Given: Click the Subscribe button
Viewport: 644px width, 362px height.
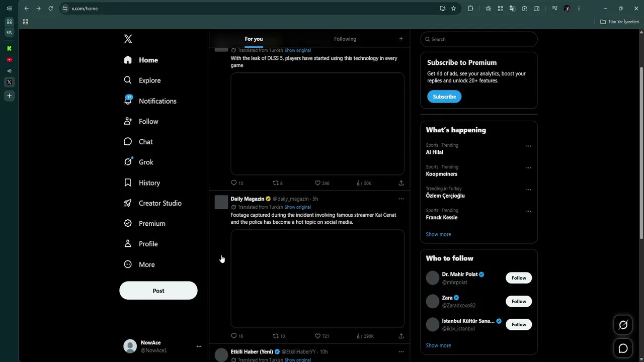Looking at the screenshot, I should coord(444,97).
